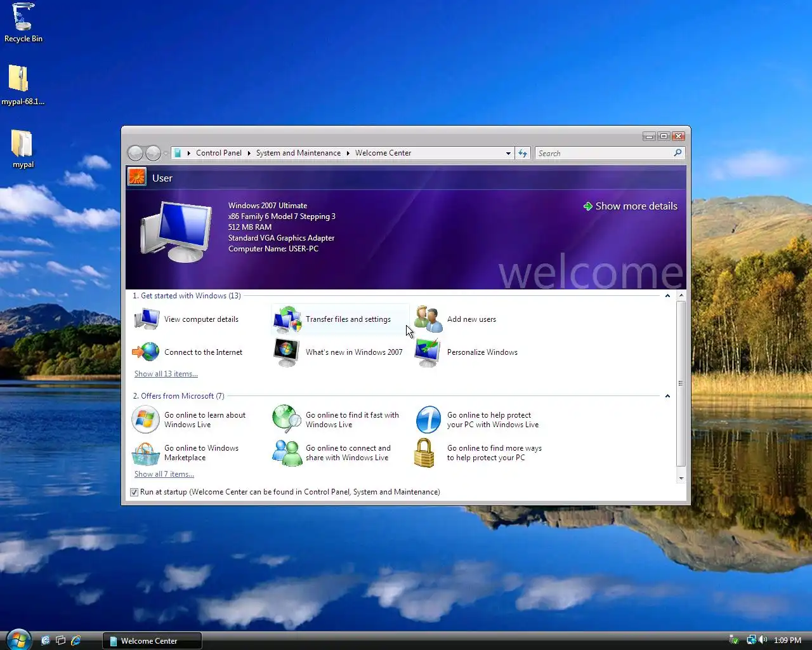The width and height of the screenshot is (812, 650).
Task: Click Switch between windows in Quick Launch
Action: (x=61, y=640)
